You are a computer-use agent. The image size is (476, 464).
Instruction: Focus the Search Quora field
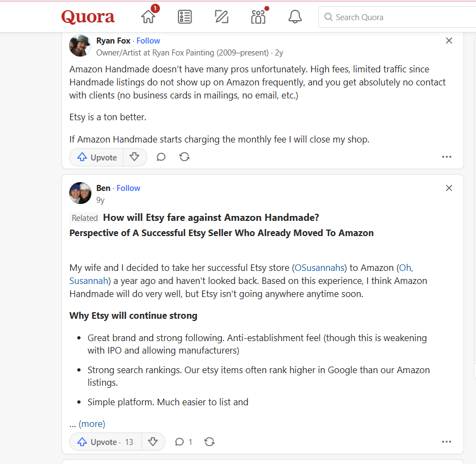[x=397, y=17]
